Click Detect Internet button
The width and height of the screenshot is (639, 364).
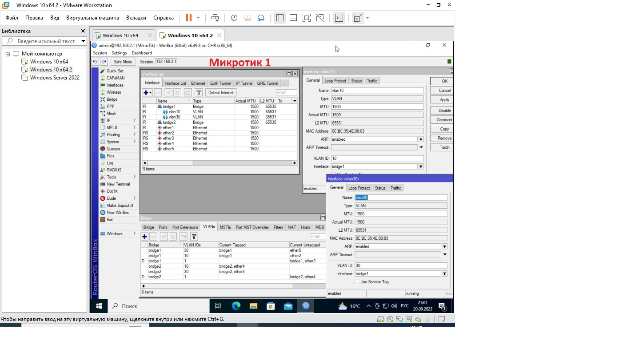coord(221,92)
